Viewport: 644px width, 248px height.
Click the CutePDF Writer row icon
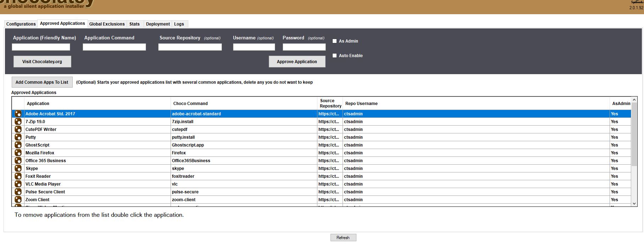(x=18, y=129)
